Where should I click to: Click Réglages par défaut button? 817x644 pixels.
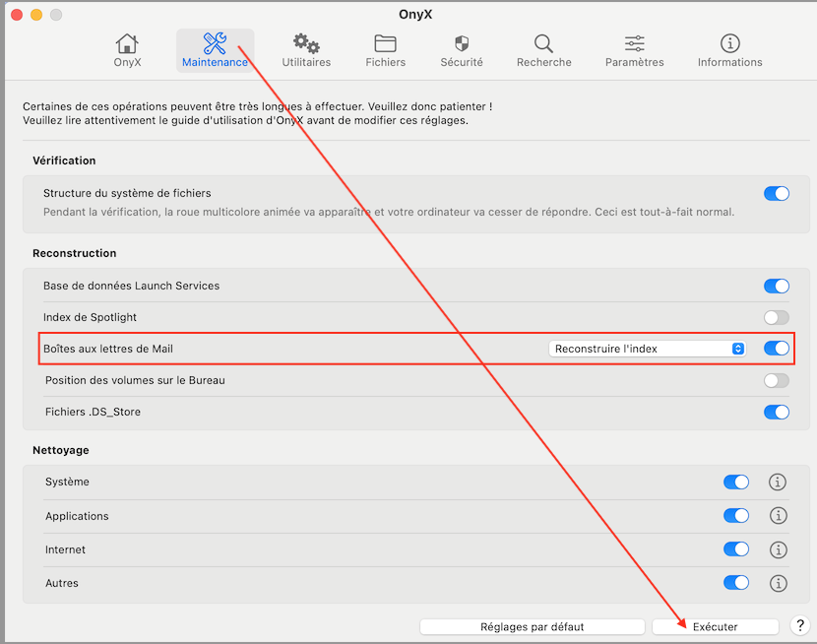pos(532,627)
